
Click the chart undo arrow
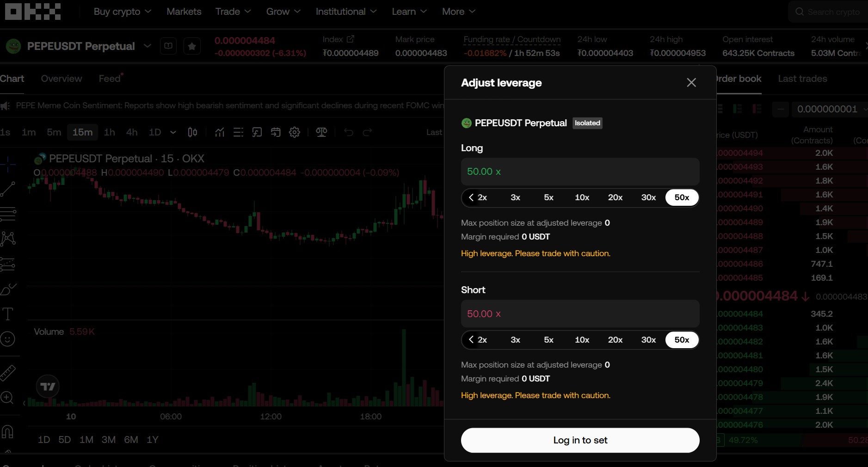pyautogui.click(x=349, y=132)
